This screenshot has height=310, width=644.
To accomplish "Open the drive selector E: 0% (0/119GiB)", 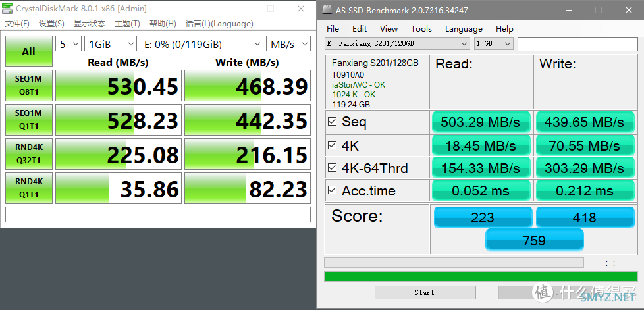I will pos(201,44).
